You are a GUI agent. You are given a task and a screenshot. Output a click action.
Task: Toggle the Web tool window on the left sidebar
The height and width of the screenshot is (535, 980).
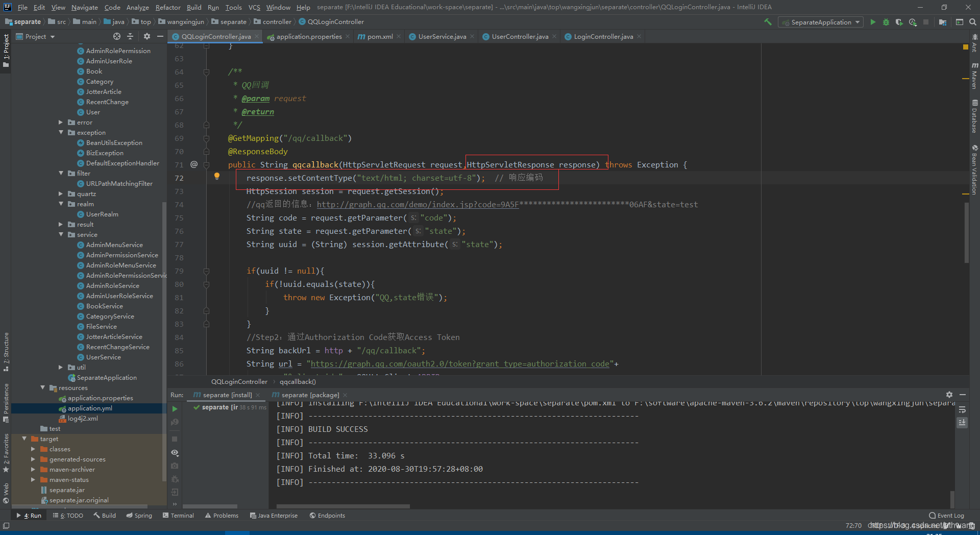click(6, 493)
